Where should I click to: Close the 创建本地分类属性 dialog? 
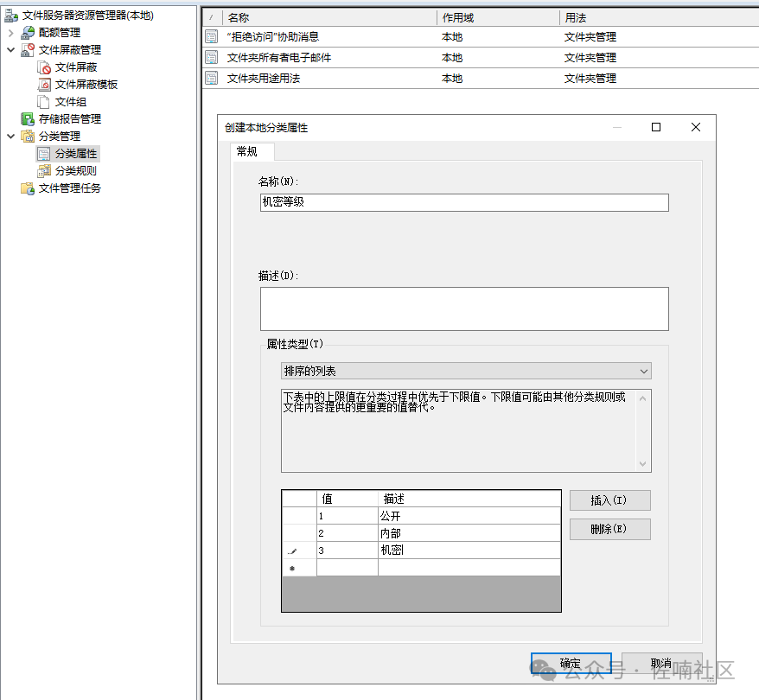[x=696, y=127]
